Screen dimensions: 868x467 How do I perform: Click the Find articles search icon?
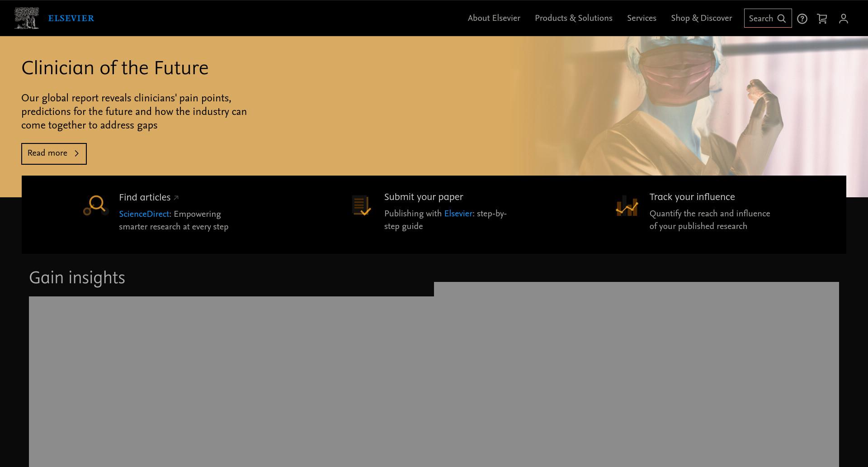click(x=95, y=206)
